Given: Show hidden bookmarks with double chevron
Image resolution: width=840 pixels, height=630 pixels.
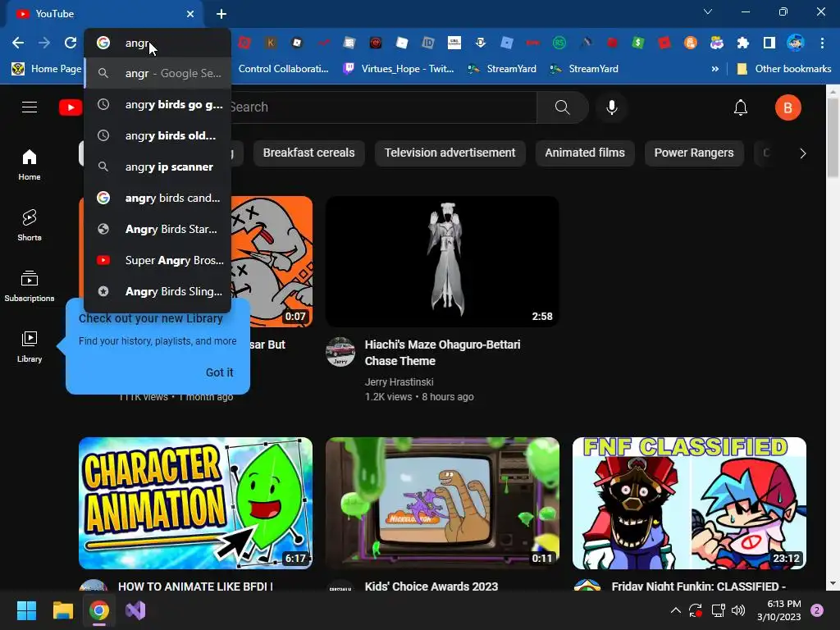Looking at the screenshot, I should 714,69.
